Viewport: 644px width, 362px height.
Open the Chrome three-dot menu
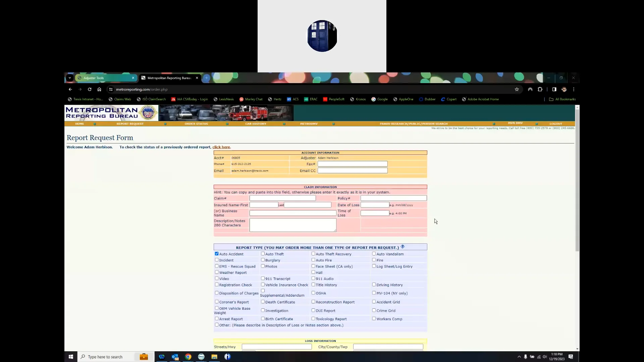[574, 89]
